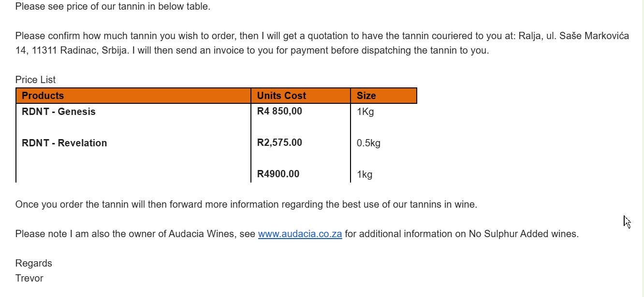The height and width of the screenshot is (297, 644).
Task: Click the 'Once you order the tannin' sentence
Action: [246, 204]
